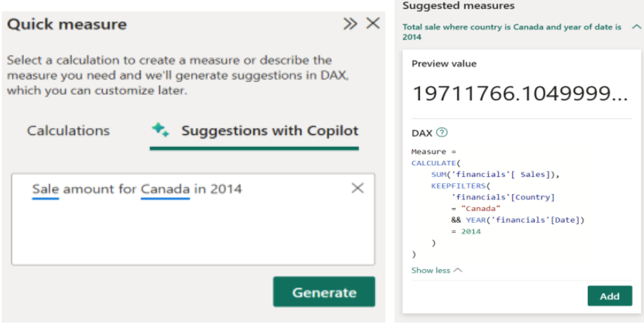Click the "Canada" string in DAX code
644x324 pixels.
click(480, 209)
